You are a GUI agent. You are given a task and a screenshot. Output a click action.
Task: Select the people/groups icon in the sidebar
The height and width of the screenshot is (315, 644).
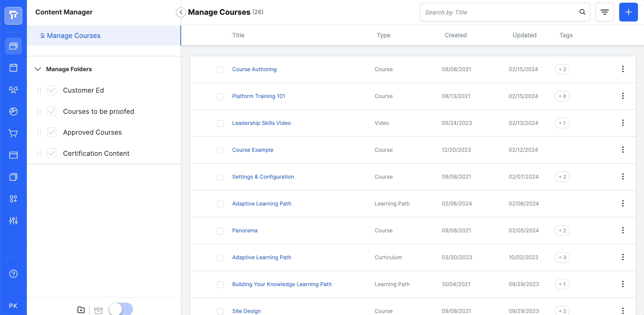(13, 90)
